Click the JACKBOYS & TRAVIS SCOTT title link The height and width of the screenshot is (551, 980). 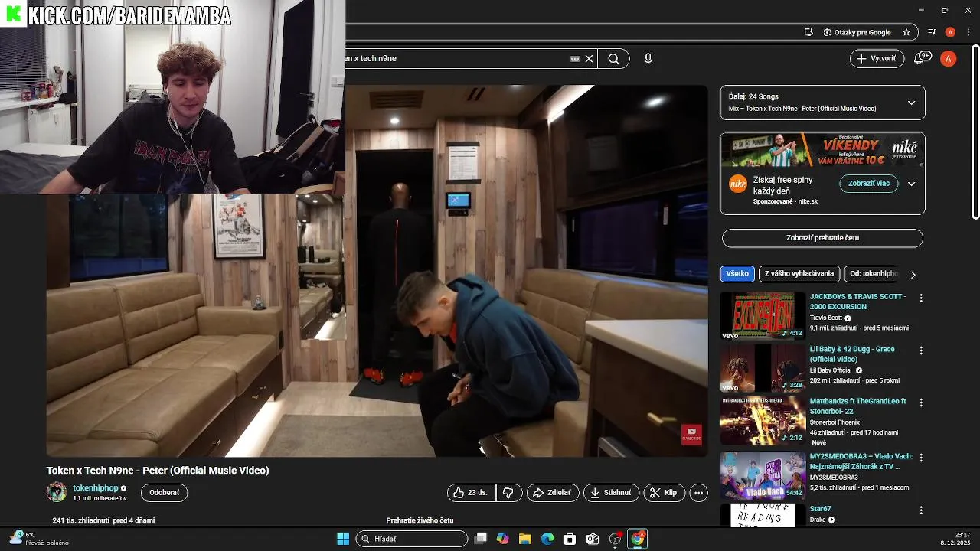pos(857,302)
